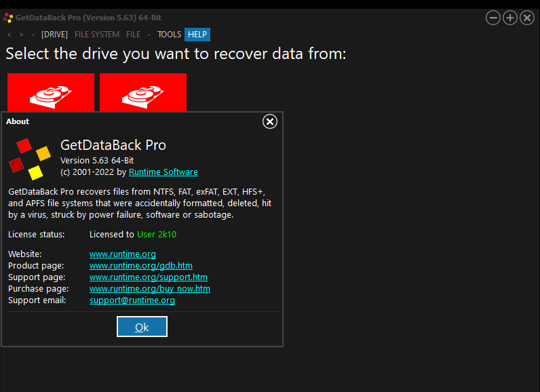Open the www.runtime.org/buy_now.htm purchase link
This screenshot has height=392, width=540.
tap(150, 289)
